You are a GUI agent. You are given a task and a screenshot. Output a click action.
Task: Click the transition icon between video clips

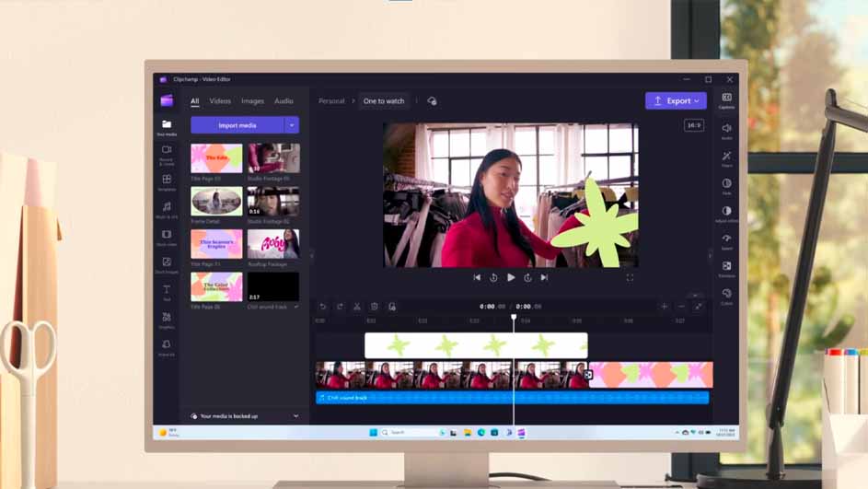coord(588,375)
